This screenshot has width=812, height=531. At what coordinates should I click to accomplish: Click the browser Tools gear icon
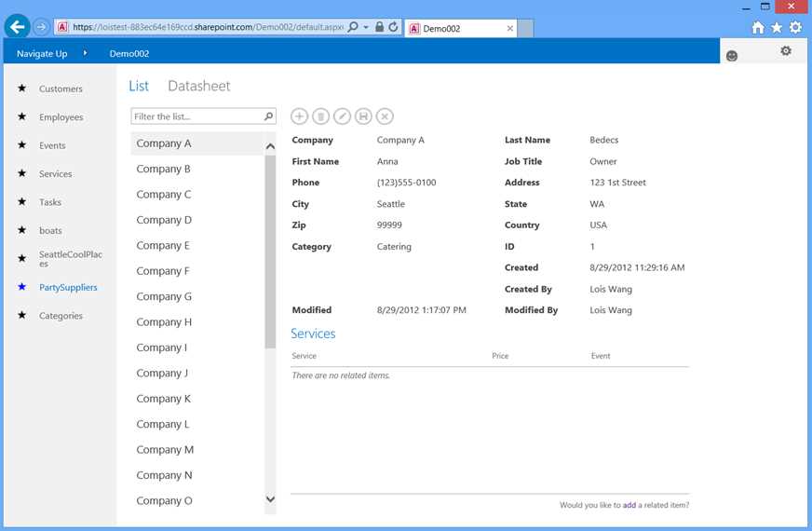[795, 27]
